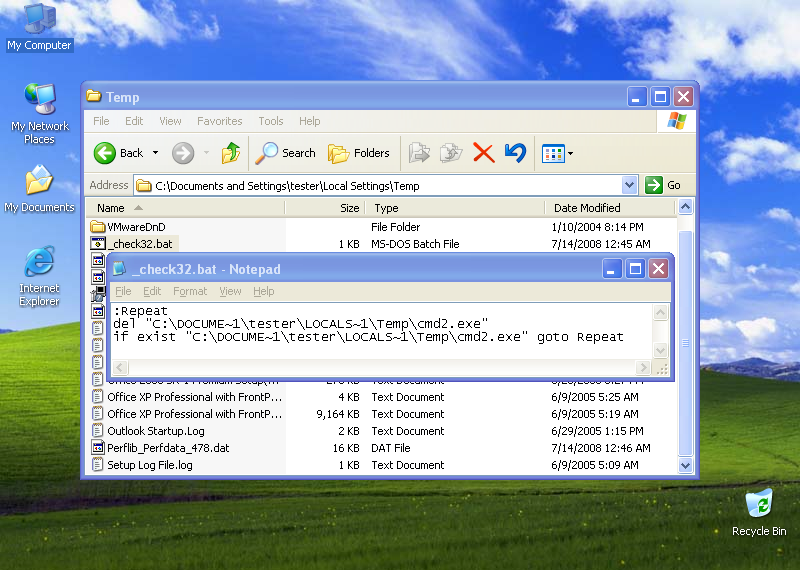Click the Move To folder toolbar icon
The height and width of the screenshot is (570, 800).
point(419,153)
